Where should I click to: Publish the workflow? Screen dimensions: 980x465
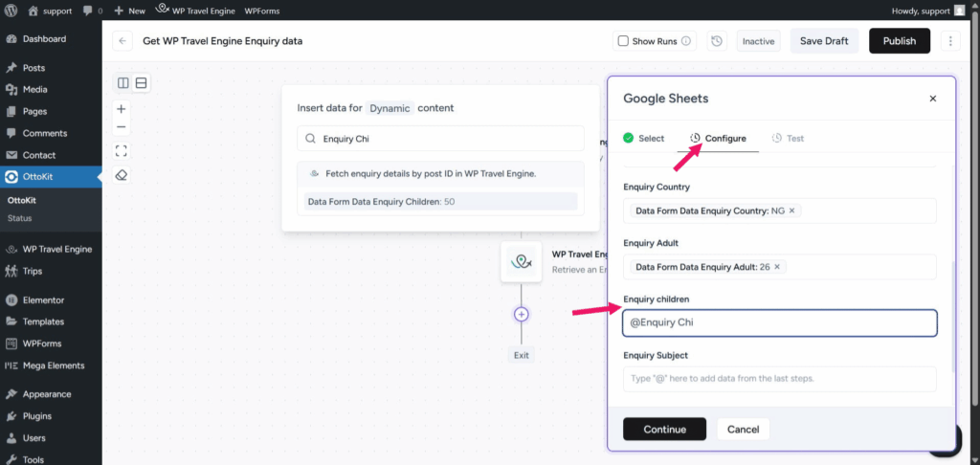[900, 41]
